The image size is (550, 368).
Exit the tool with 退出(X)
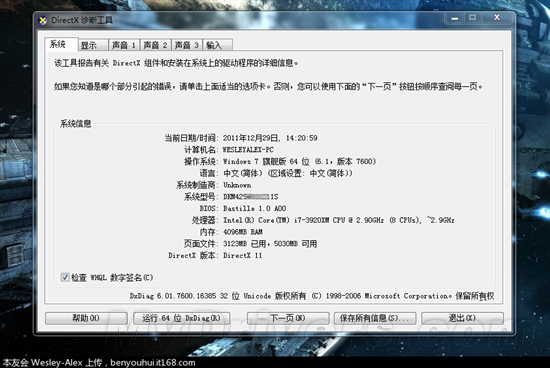[x=462, y=318]
